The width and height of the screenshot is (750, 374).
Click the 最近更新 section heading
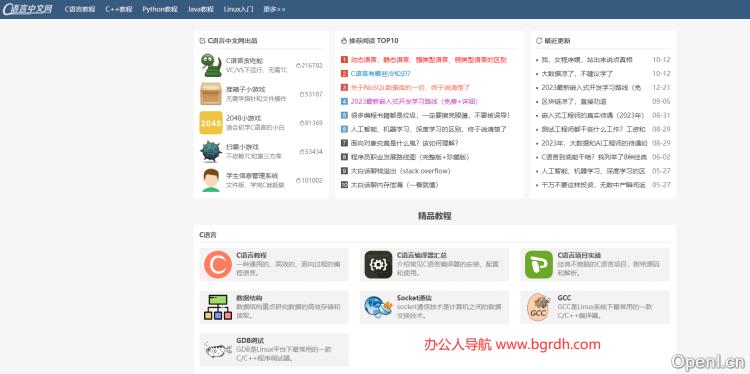pos(553,41)
